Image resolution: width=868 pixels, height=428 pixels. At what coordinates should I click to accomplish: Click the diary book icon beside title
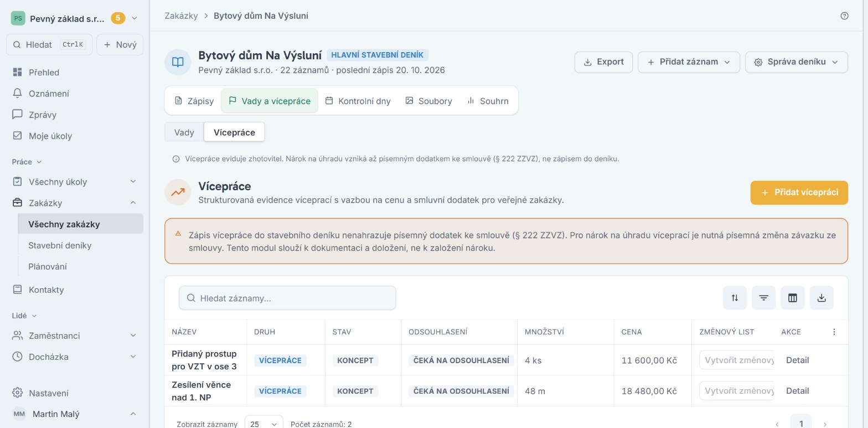click(x=178, y=62)
